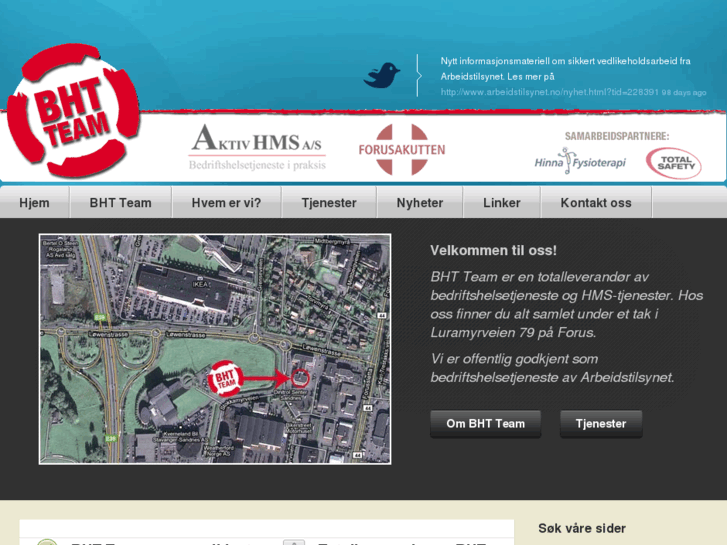
Task: Open the Kontakt oss menu item
Action: [596, 203]
